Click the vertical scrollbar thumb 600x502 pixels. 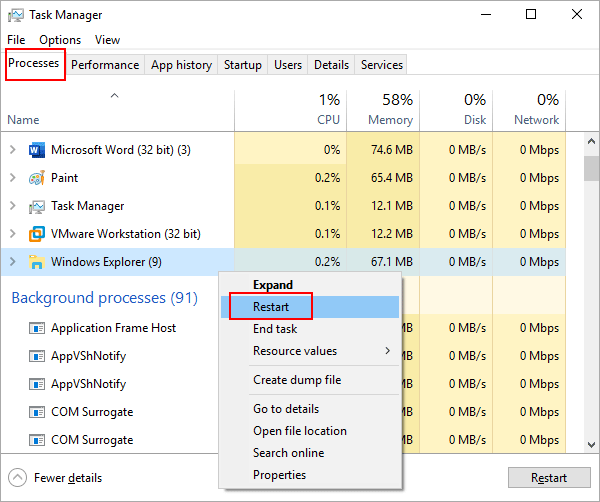click(592, 168)
